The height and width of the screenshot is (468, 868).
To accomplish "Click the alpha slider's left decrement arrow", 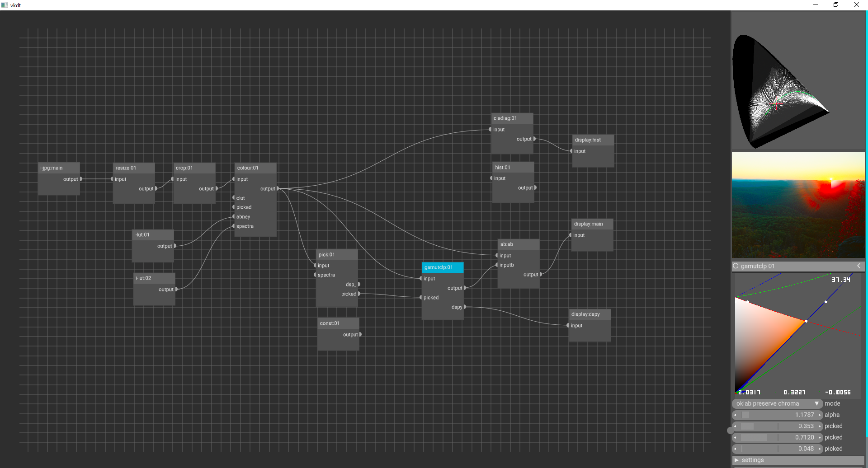I will (x=735, y=415).
